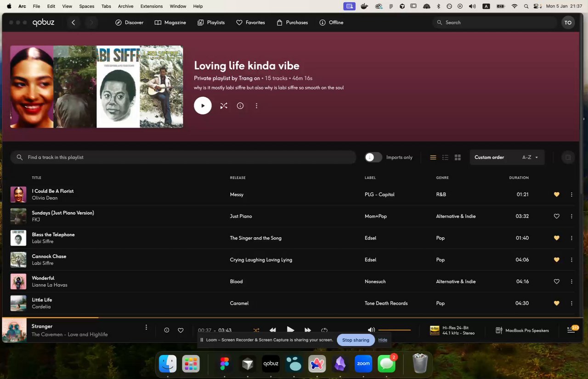588x379 pixels.
Task: Favorite the track Wonderful
Action: pos(557,282)
